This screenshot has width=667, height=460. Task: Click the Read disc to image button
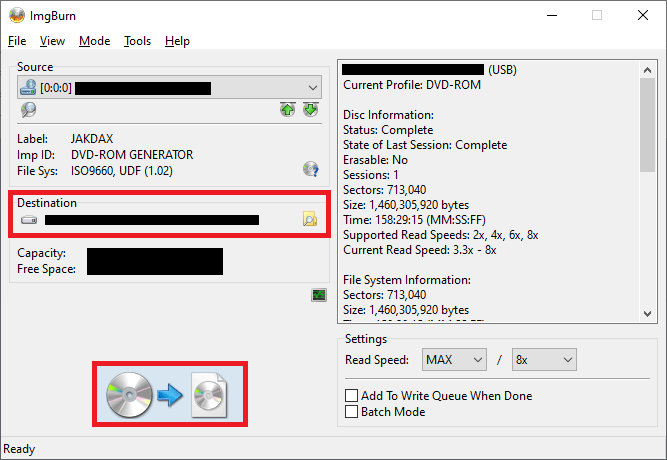click(170, 396)
